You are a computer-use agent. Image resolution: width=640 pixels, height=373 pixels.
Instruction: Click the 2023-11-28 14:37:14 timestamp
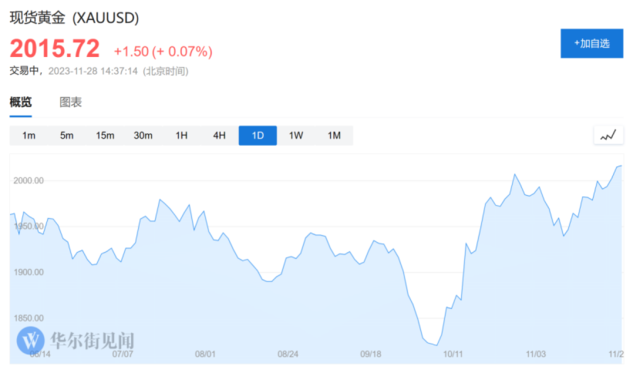click(93, 71)
